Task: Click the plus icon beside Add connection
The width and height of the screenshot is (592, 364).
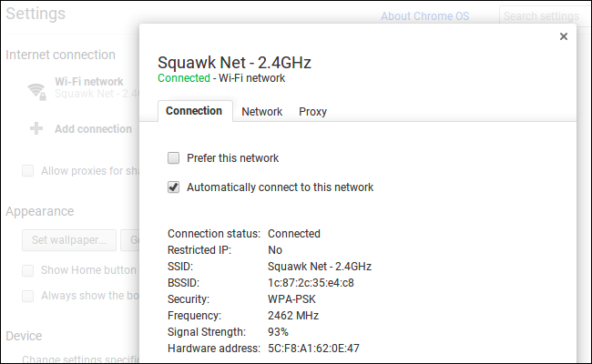Action: click(36, 129)
